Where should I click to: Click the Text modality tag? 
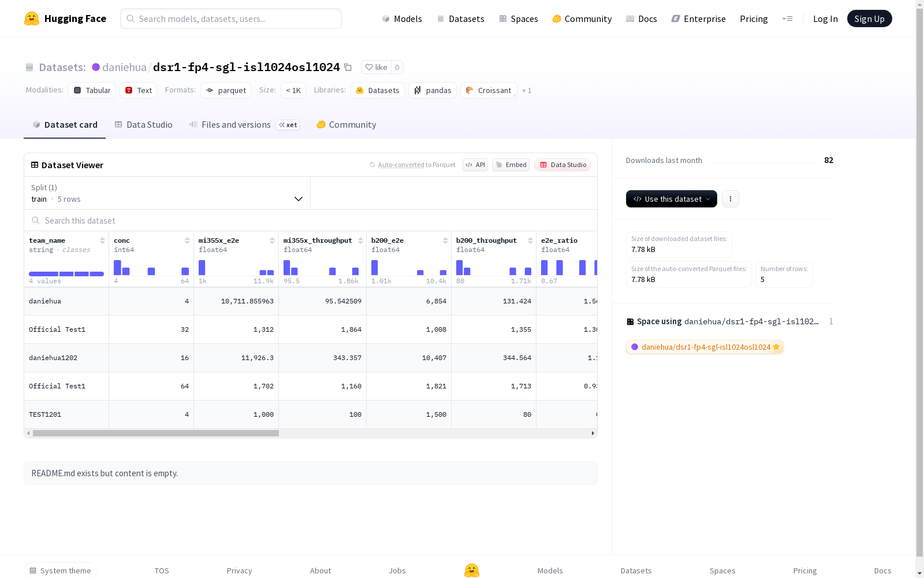tap(139, 90)
